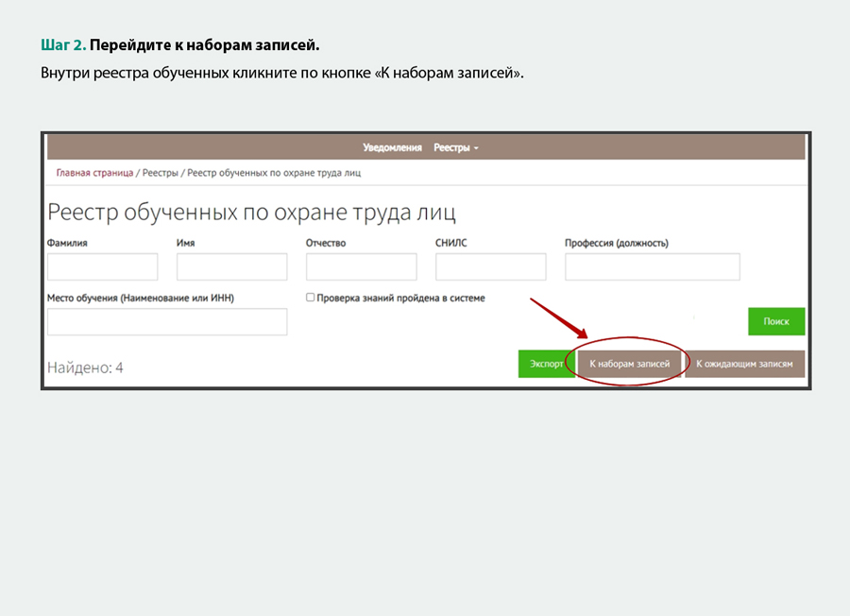Click the Реестры breadcrumb link

coord(161,173)
